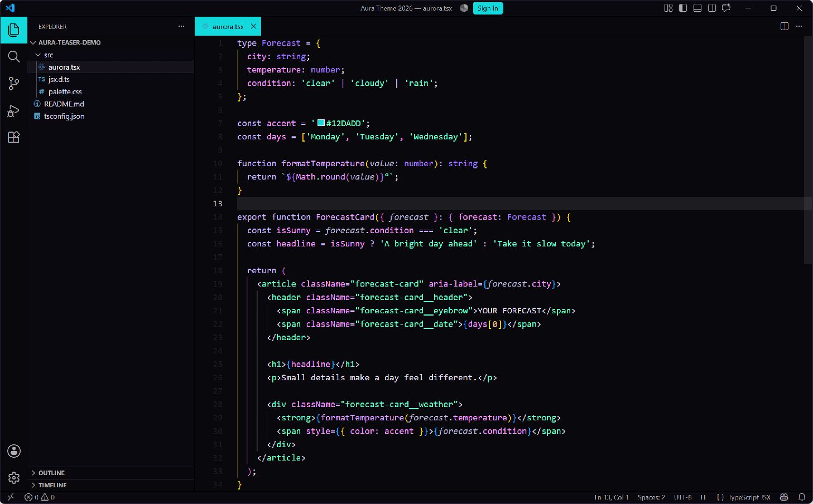Click the EXPLORER panel title
Image resolution: width=813 pixels, height=504 pixels.
(52, 27)
